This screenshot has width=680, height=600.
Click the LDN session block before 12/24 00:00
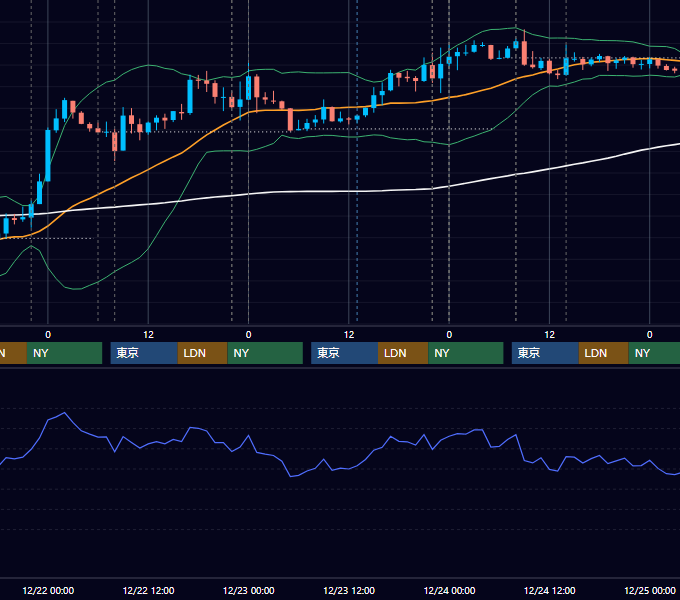click(403, 353)
